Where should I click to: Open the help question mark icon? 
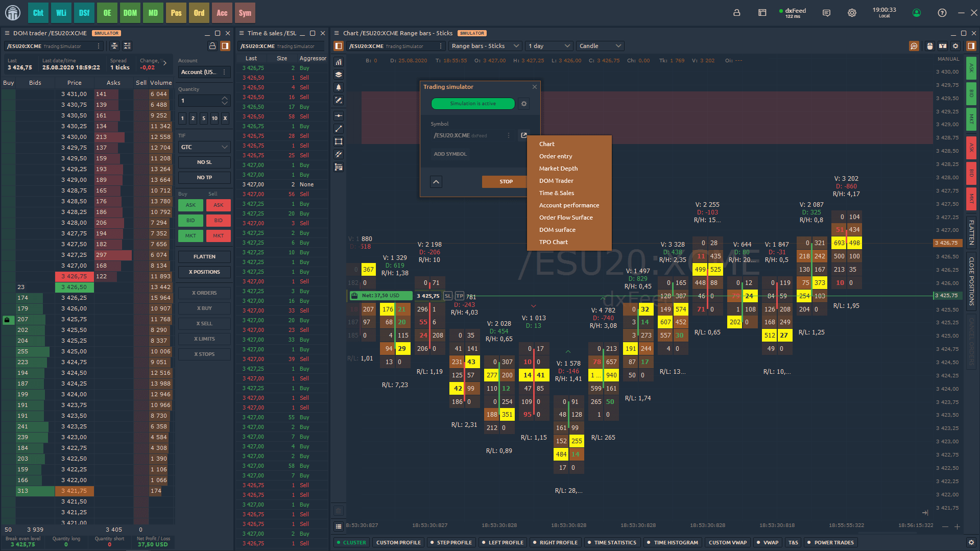942,13
